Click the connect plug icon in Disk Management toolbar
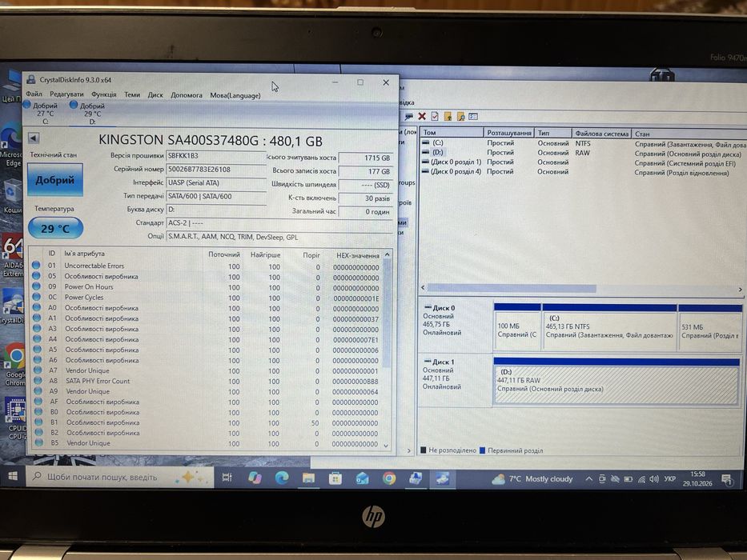The height and width of the screenshot is (560, 747). click(409, 116)
